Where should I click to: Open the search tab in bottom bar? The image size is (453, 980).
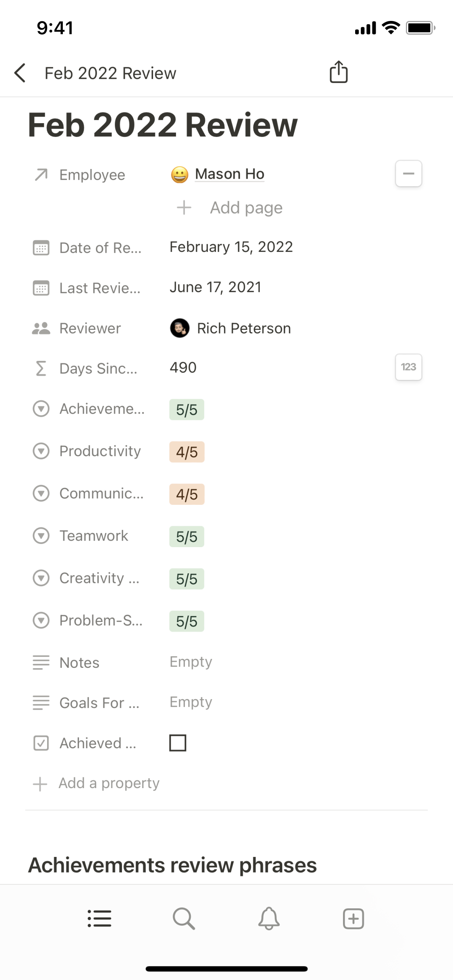click(x=184, y=918)
